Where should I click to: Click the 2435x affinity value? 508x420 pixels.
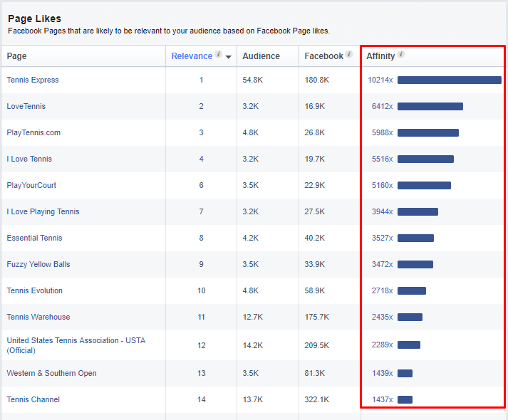click(x=382, y=317)
